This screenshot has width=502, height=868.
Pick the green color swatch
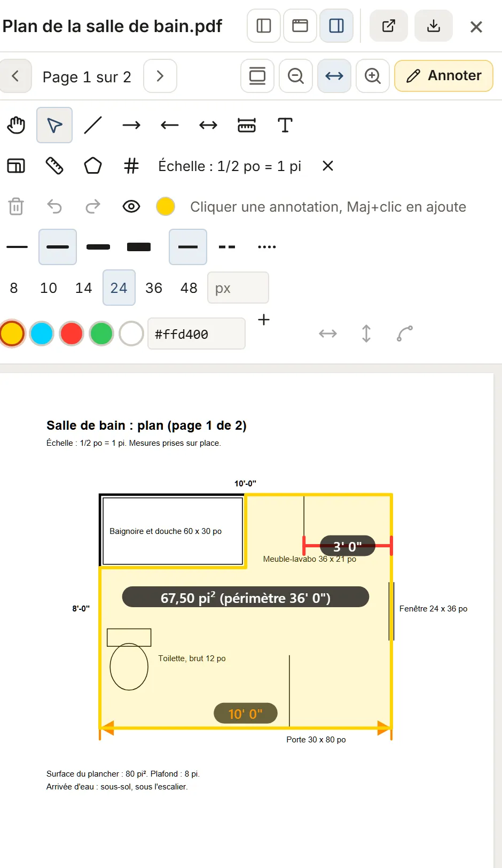[101, 334]
